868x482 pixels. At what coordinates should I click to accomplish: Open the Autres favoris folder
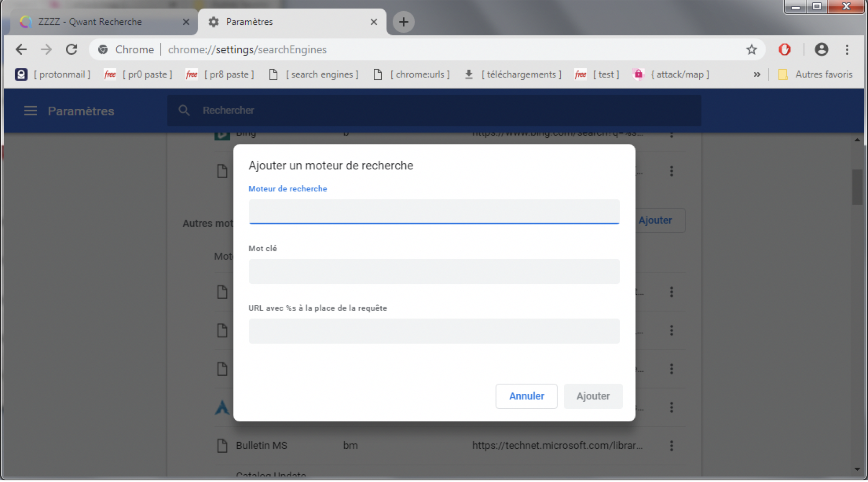tap(815, 74)
